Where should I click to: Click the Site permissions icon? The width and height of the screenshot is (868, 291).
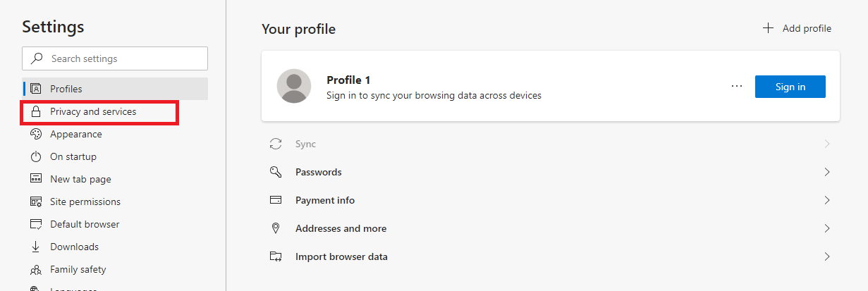(36, 202)
